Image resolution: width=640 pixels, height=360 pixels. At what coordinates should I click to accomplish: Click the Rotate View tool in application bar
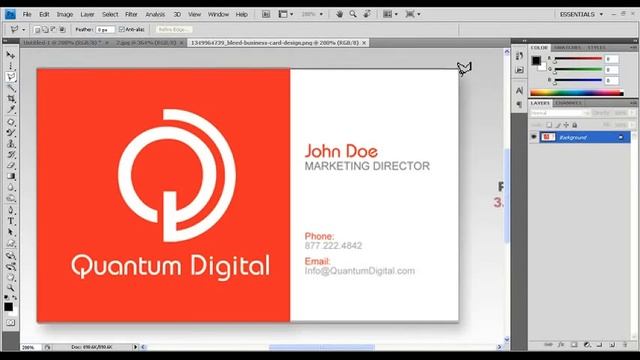click(x=367, y=14)
